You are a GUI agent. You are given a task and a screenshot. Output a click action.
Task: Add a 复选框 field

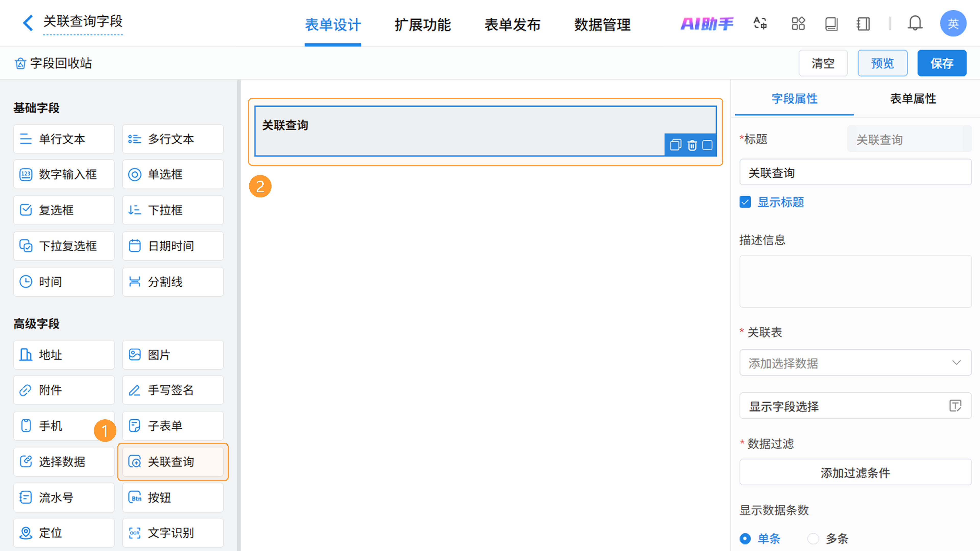tap(64, 210)
